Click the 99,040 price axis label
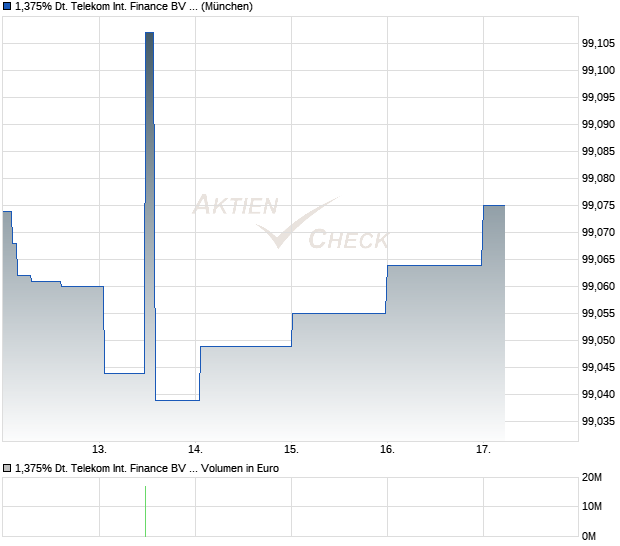 coord(598,395)
